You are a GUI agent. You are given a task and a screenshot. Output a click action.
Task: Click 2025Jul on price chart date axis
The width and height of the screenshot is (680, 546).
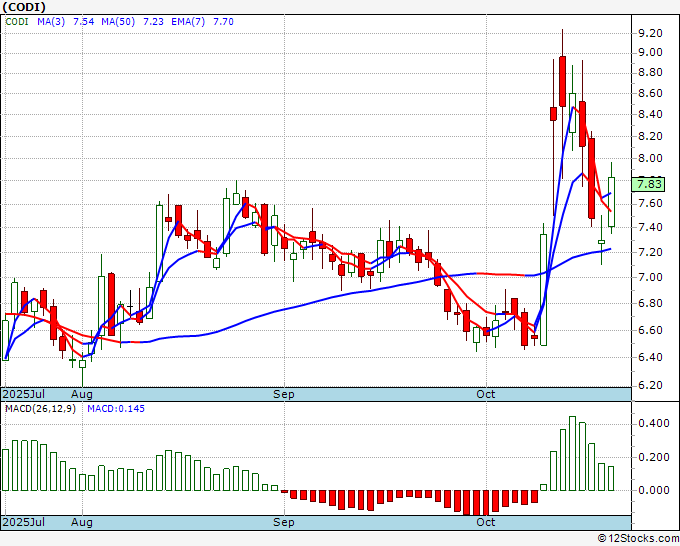tap(23, 394)
